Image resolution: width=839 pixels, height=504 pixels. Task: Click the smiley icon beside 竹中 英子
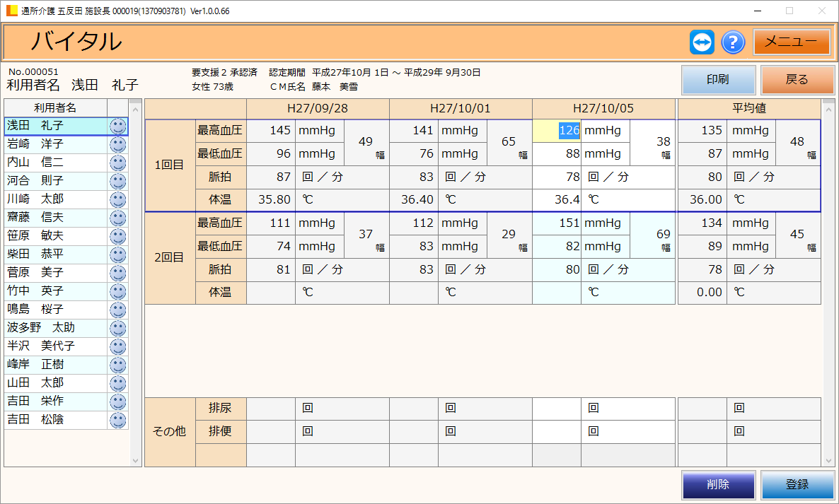point(117,291)
